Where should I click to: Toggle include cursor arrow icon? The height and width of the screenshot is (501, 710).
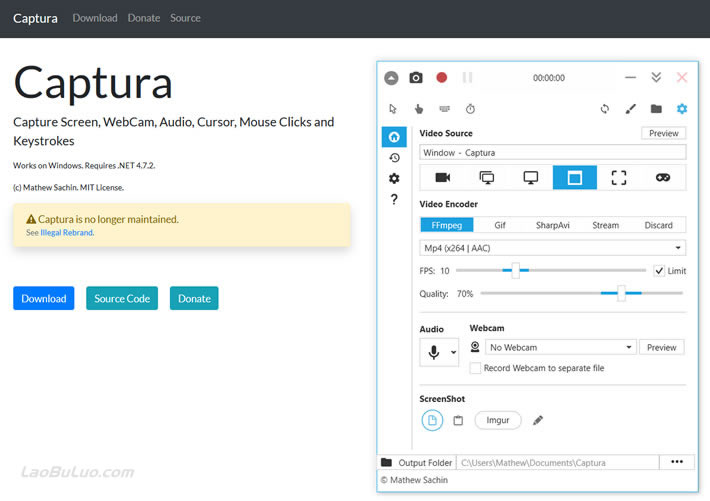393,109
